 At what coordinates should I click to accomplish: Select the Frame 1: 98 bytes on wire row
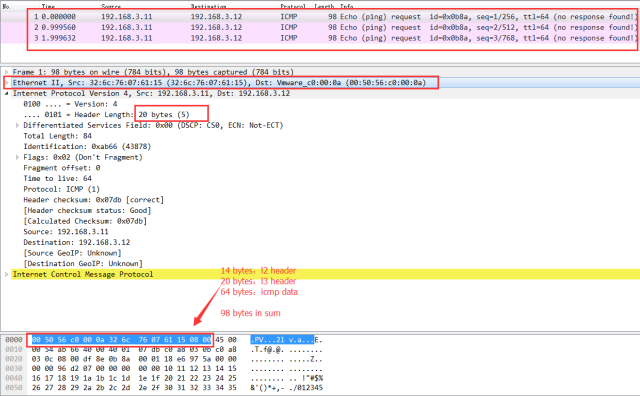coord(153,72)
